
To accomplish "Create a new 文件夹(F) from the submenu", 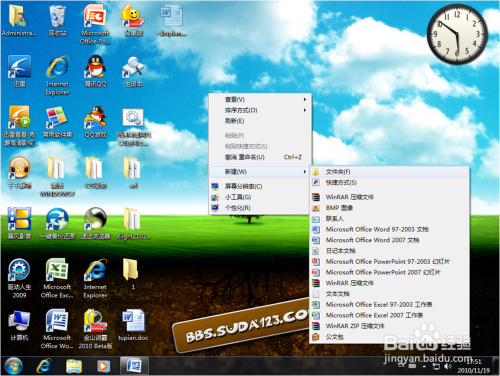I will pos(390,172).
